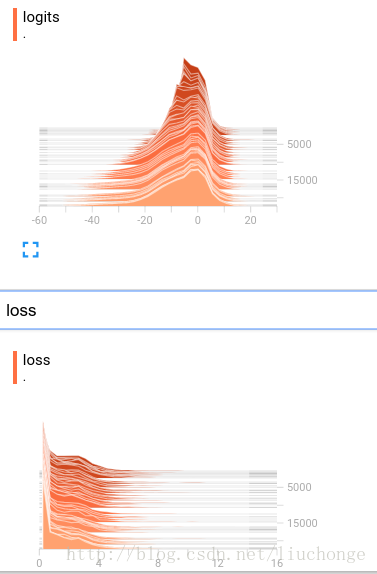
Task: Select the 15000 step label on loss chart
Action: [302, 523]
